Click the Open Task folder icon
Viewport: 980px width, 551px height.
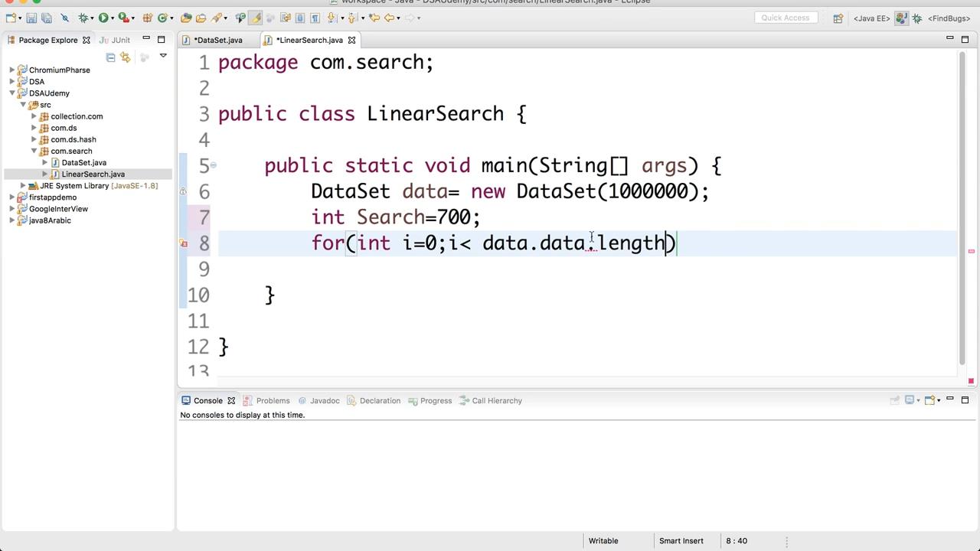point(201,18)
